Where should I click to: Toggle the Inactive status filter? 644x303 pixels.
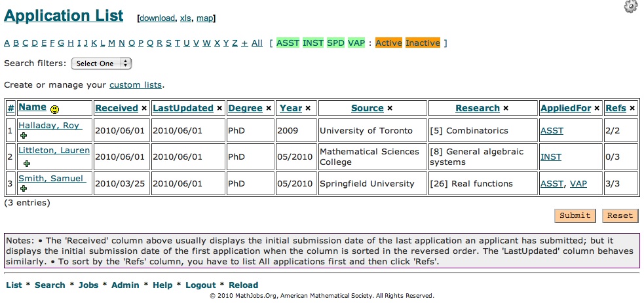click(423, 43)
